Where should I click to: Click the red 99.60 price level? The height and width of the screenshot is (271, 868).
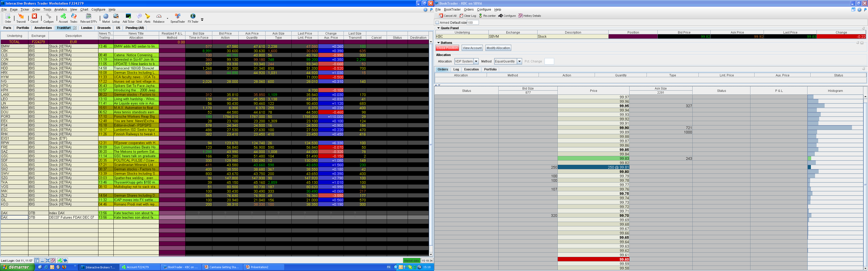coord(593,260)
